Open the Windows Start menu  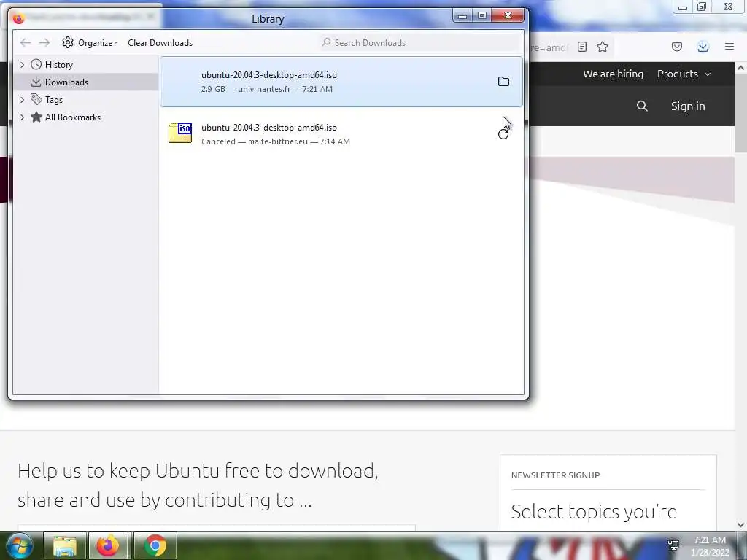[19, 545]
